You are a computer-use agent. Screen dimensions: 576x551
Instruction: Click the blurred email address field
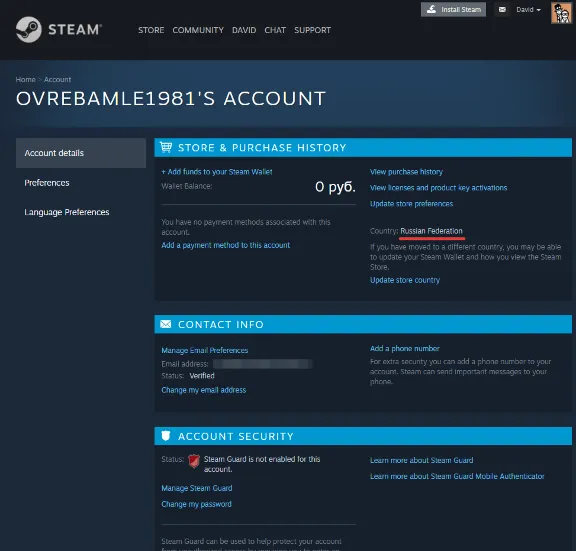[x=262, y=364]
